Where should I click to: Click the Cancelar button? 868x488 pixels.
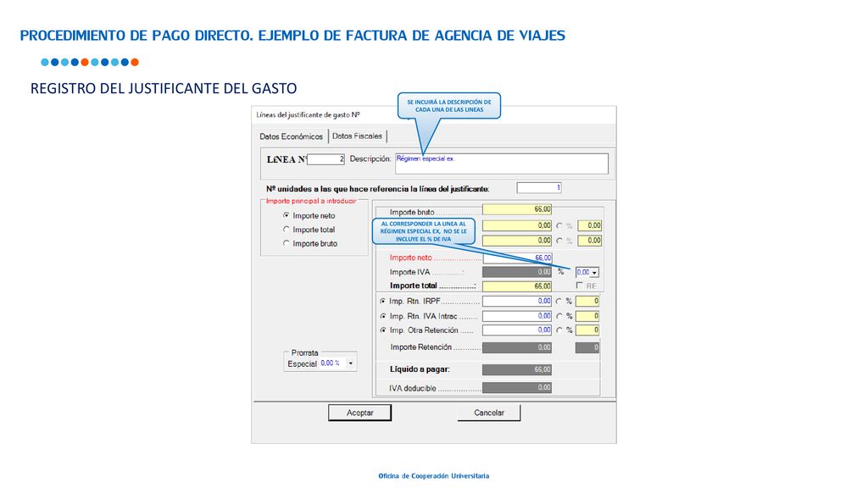tap(489, 413)
